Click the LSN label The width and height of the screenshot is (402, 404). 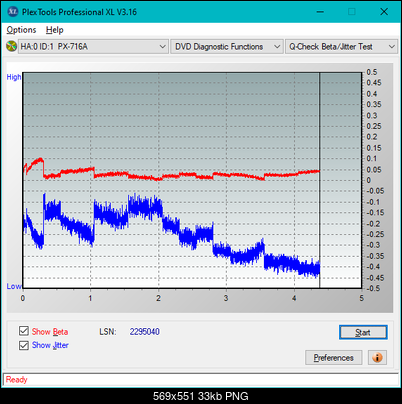tap(108, 332)
